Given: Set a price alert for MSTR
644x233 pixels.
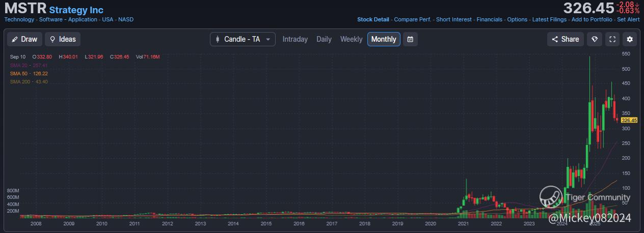Looking at the screenshot, I should coord(628,19).
